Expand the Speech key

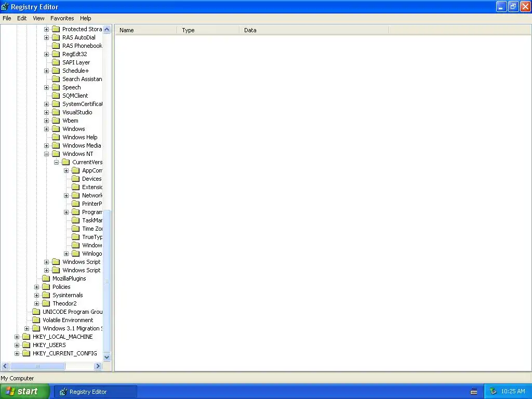coord(46,87)
